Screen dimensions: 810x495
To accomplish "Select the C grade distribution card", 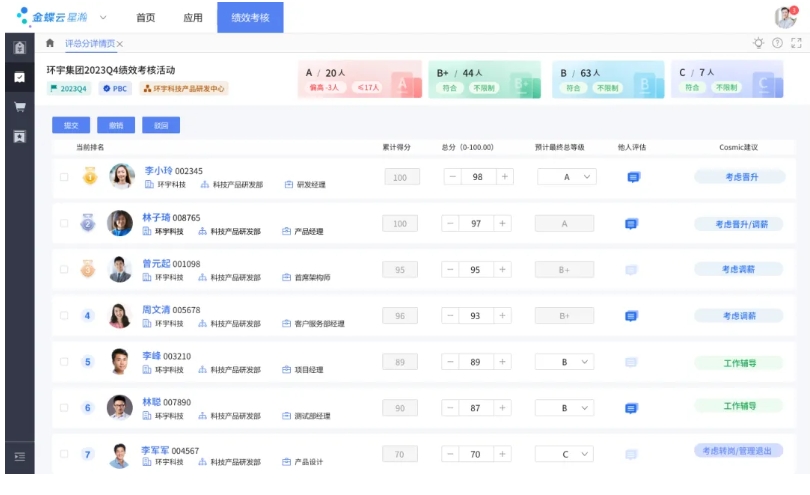I will (727, 80).
